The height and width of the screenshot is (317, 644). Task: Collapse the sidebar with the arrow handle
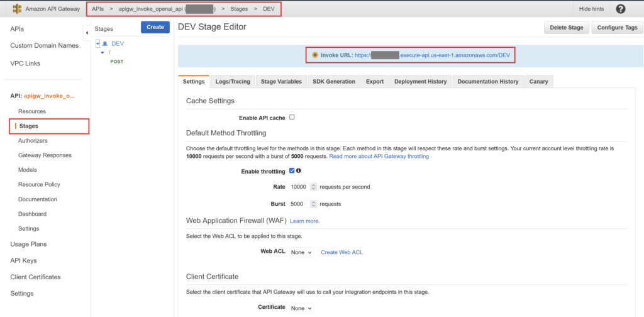click(x=87, y=33)
